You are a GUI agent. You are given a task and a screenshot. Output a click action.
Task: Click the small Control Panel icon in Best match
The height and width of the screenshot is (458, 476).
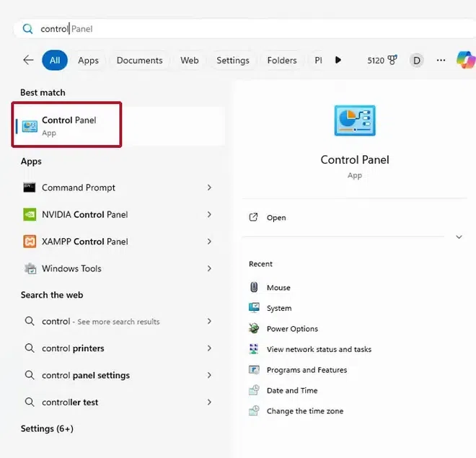tap(30, 126)
